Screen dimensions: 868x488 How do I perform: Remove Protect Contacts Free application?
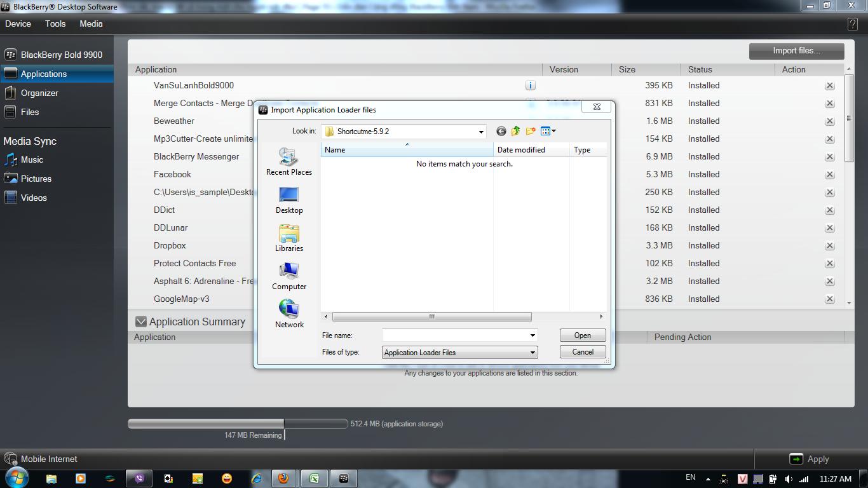(829, 263)
